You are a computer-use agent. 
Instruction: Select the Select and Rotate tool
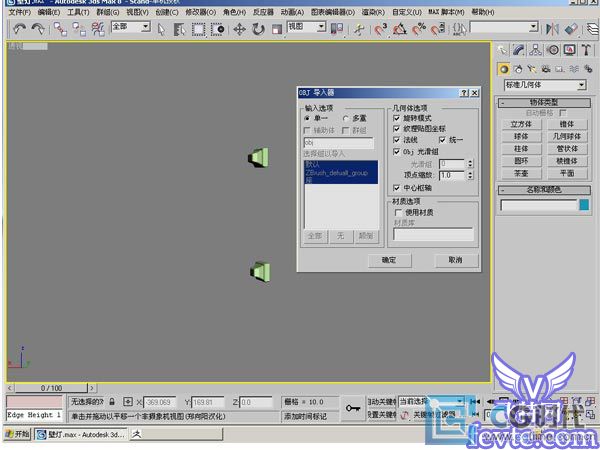258,29
